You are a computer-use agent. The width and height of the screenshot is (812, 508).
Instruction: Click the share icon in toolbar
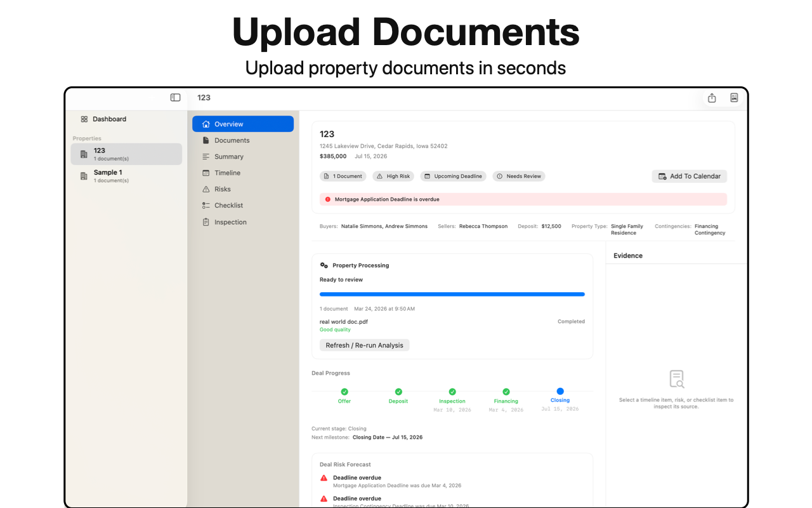coord(712,97)
